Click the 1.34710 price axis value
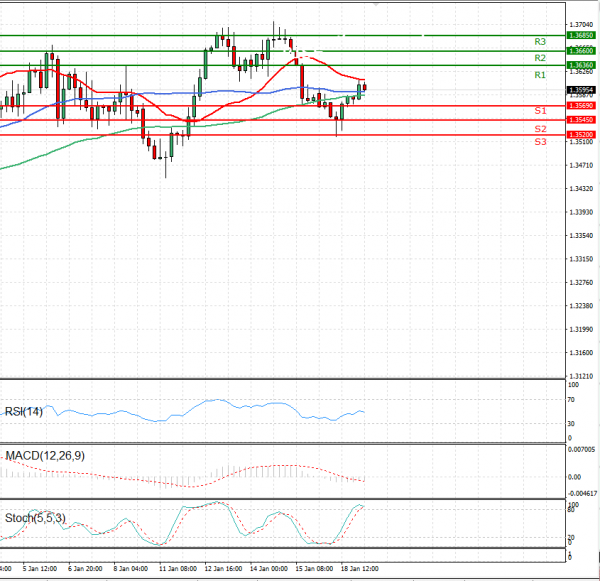Screen dimensions: 600x581 click(x=581, y=165)
